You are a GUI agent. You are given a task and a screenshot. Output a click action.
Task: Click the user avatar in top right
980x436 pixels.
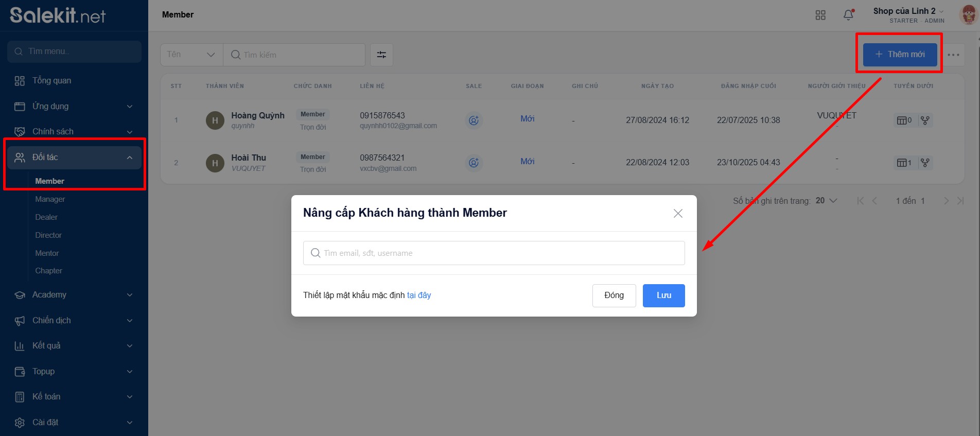[968, 15]
